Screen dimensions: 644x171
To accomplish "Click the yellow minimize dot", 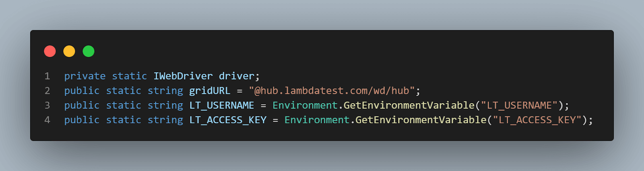I will [69, 51].
